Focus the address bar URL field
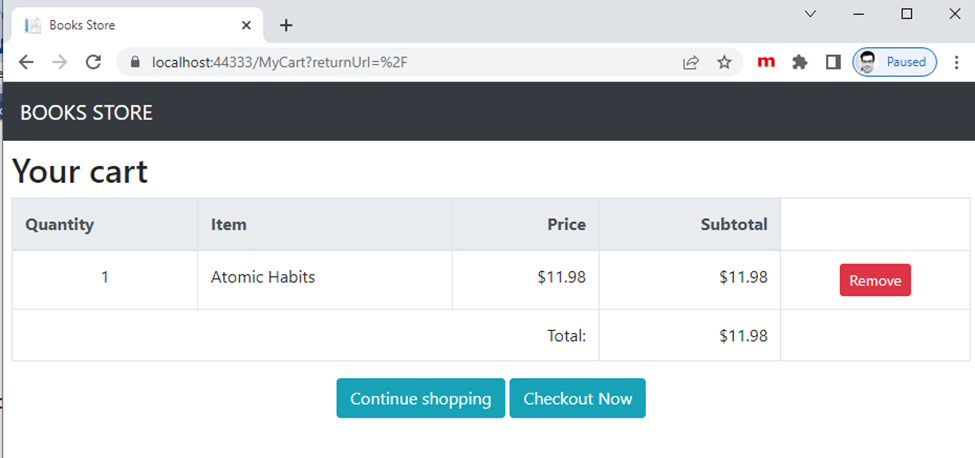 [x=398, y=62]
